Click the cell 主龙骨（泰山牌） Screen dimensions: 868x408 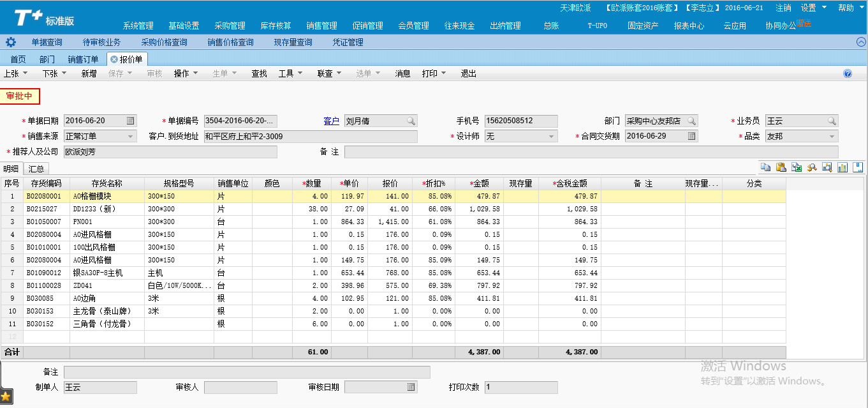(107, 311)
